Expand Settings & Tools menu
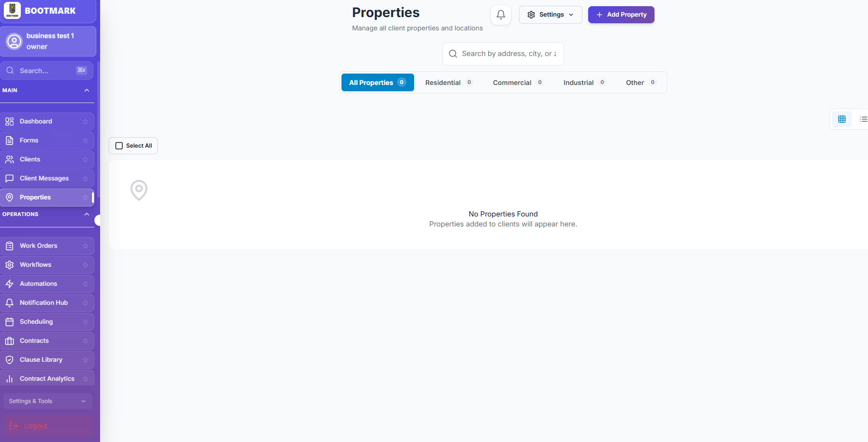 coord(47,401)
